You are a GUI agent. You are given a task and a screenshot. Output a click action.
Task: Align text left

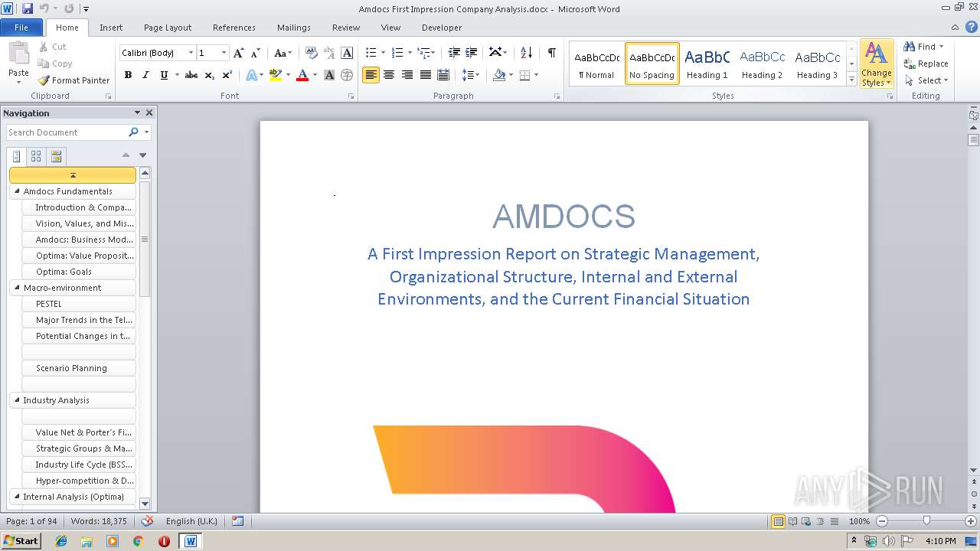[371, 75]
